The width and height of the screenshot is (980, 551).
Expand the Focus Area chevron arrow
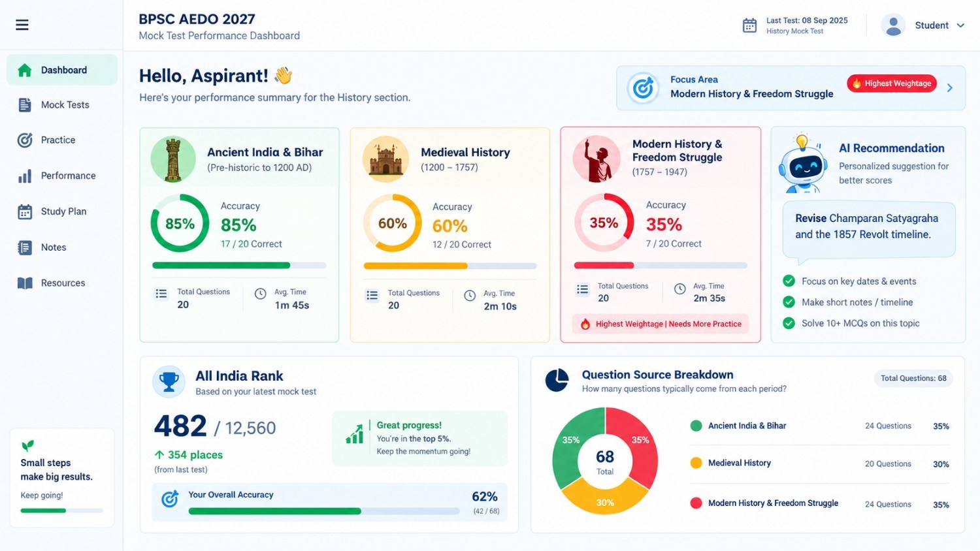pos(950,87)
